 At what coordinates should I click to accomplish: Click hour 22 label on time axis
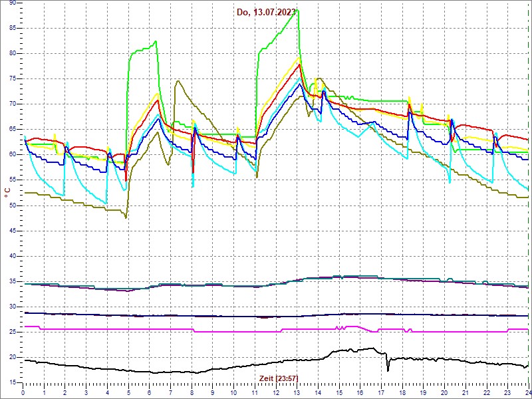coord(487,391)
